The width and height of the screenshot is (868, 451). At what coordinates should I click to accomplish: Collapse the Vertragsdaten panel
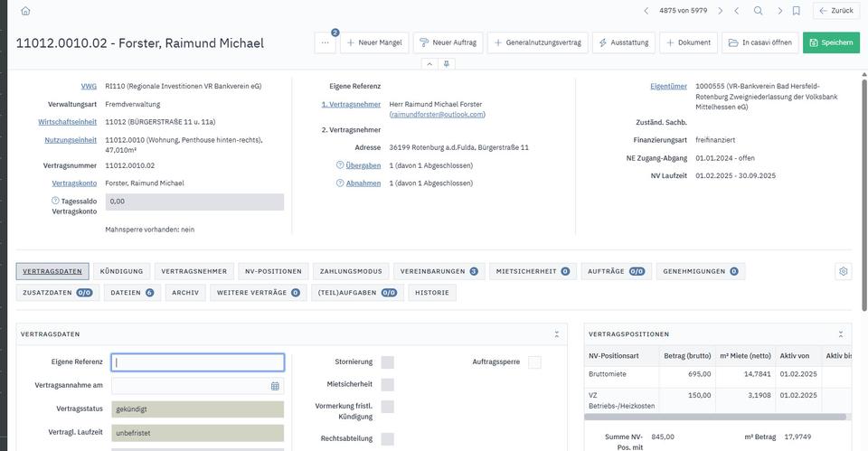(556, 334)
